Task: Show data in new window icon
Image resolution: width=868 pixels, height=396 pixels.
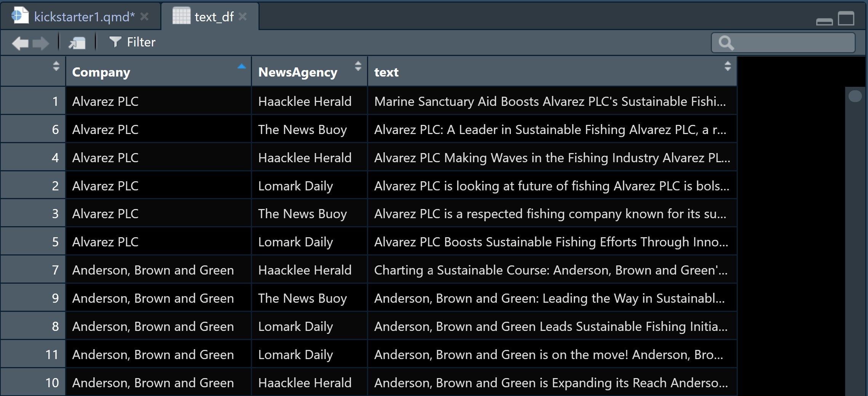Action: pyautogui.click(x=77, y=43)
